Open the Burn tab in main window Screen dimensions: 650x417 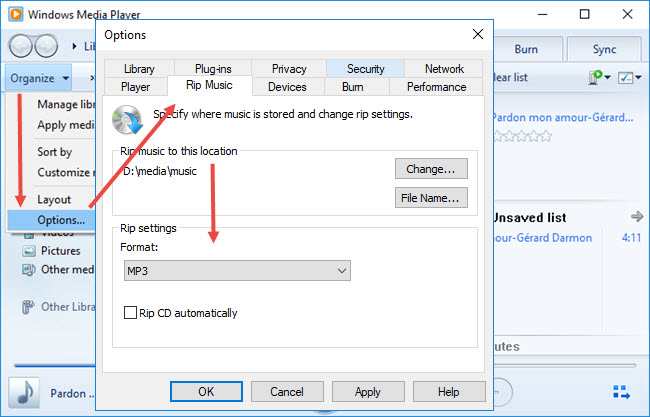[526, 49]
